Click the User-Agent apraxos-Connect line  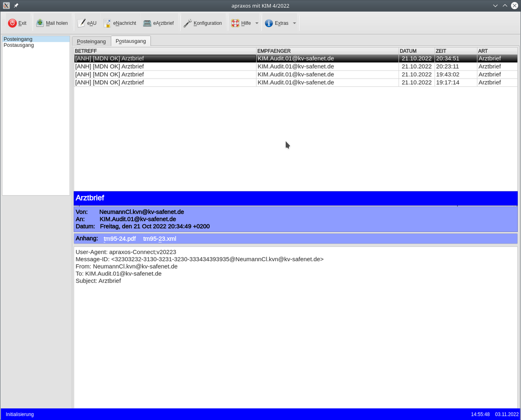tap(126, 252)
